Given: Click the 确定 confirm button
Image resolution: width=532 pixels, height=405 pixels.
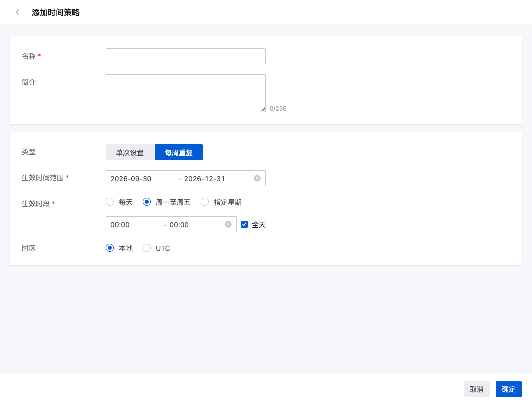Looking at the screenshot, I should tap(508, 389).
